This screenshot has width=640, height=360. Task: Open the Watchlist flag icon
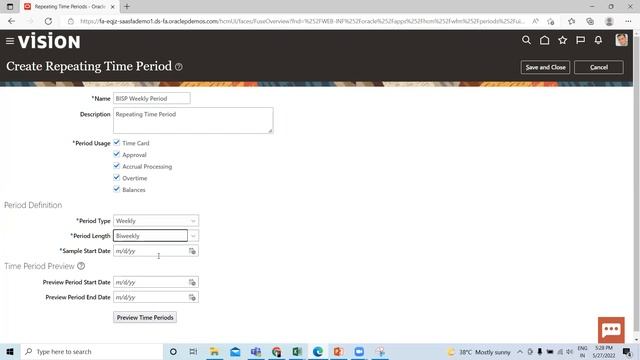pos(580,40)
